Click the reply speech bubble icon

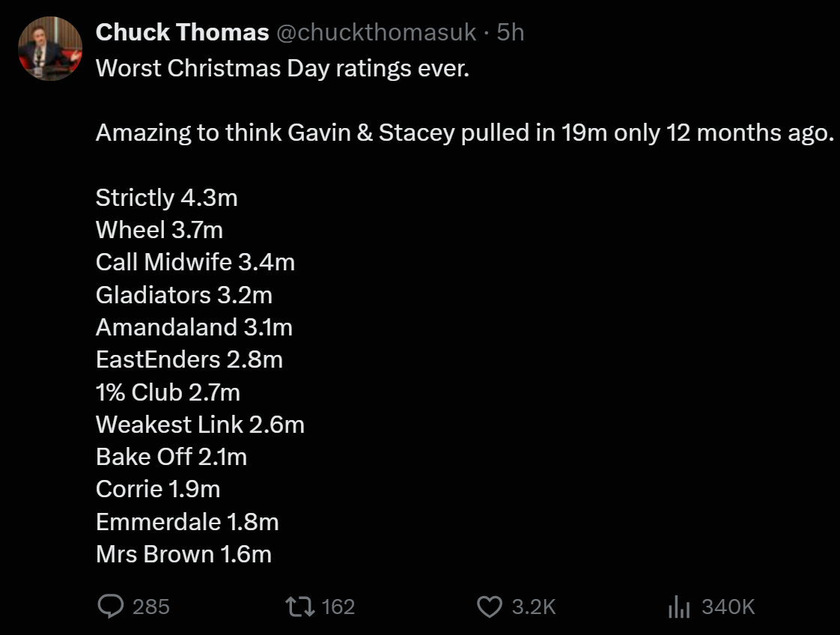[x=111, y=606]
